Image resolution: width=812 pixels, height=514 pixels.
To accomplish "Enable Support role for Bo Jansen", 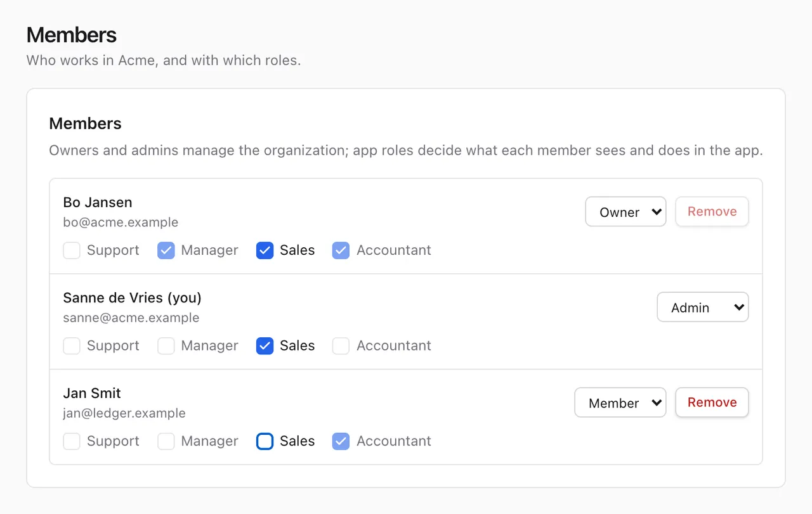I will (x=72, y=250).
